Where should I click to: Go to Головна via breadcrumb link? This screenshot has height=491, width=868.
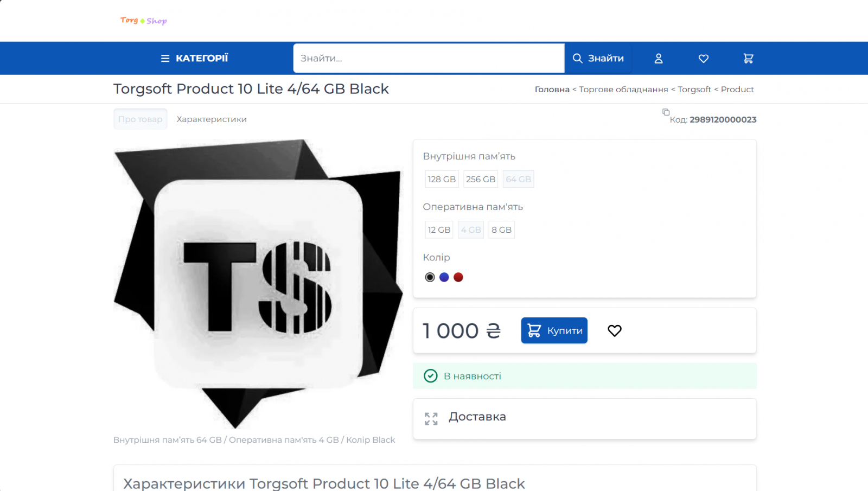(552, 89)
